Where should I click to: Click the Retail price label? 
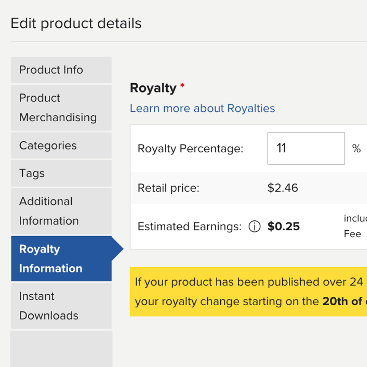click(x=168, y=188)
